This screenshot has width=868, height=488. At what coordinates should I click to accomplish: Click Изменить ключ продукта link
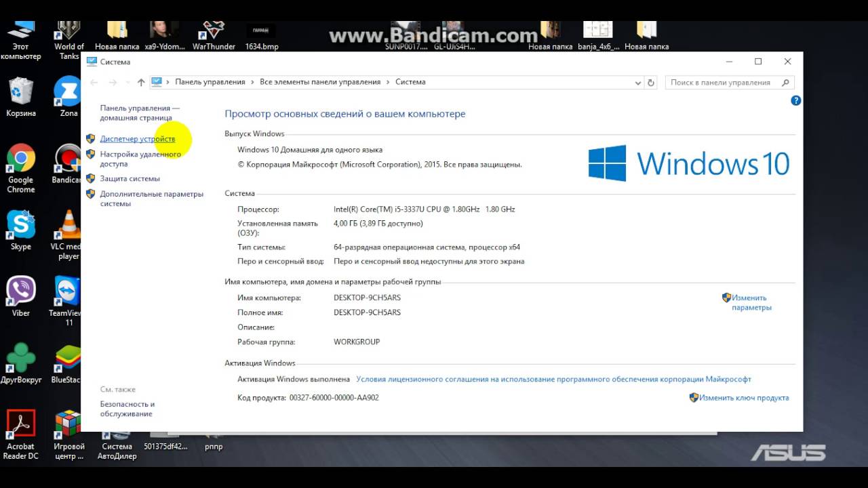pyautogui.click(x=744, y=398)
